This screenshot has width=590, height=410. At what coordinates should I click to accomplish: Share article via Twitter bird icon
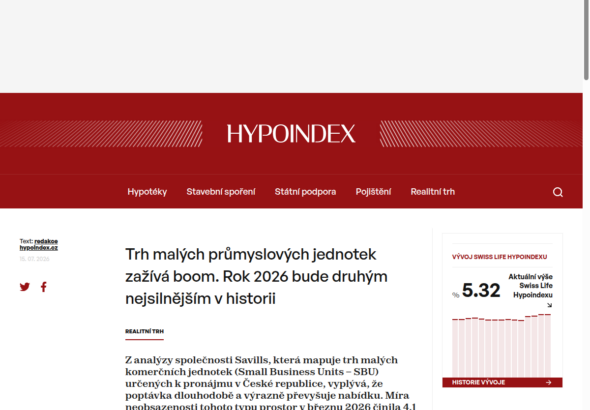(25, 287)
